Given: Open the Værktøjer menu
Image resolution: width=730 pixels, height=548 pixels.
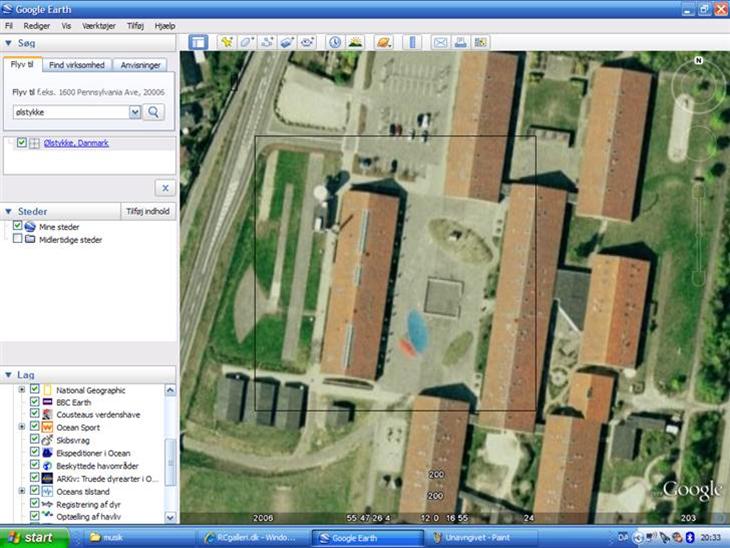Looking at the screenshot, I should tap(99, 26).
